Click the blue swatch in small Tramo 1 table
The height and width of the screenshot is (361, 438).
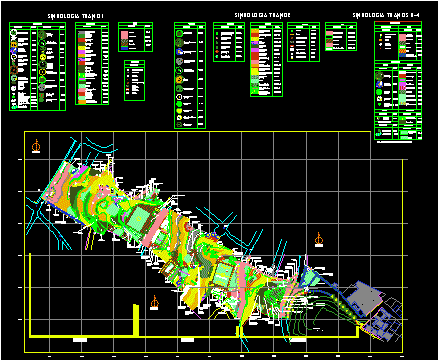[124, 49]
